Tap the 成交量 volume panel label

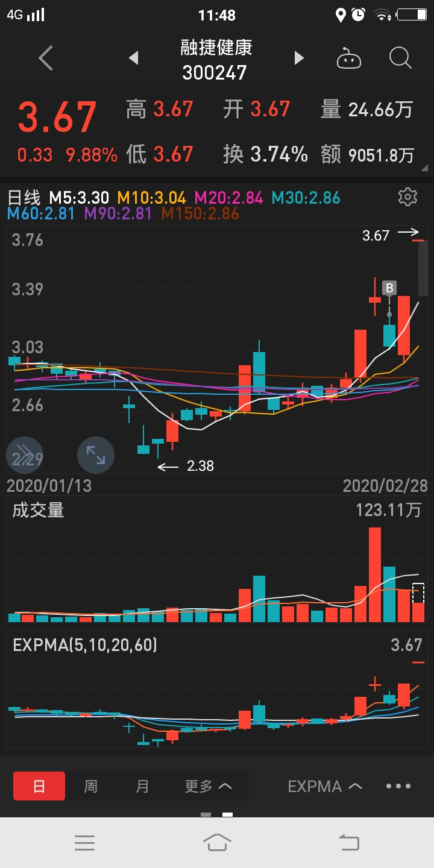pos(38,510)
